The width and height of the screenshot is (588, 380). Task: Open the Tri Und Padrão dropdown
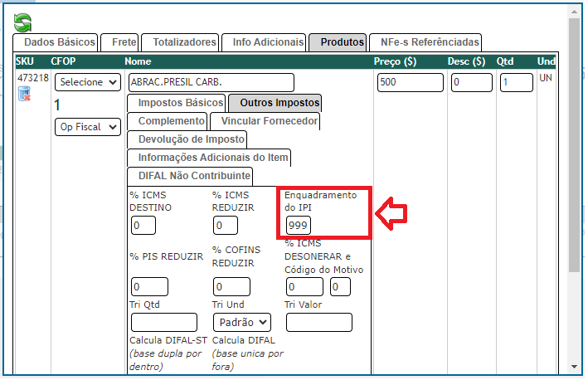click(242, 322)
